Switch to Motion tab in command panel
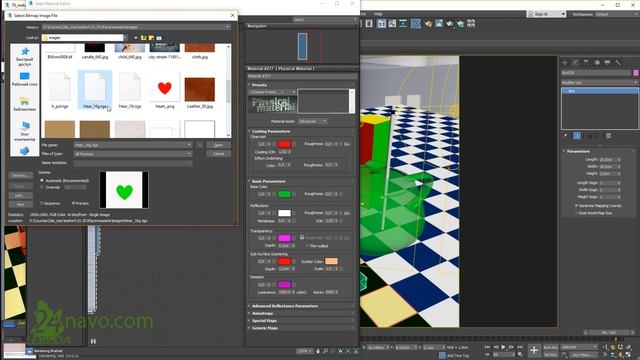 [597, 62]
